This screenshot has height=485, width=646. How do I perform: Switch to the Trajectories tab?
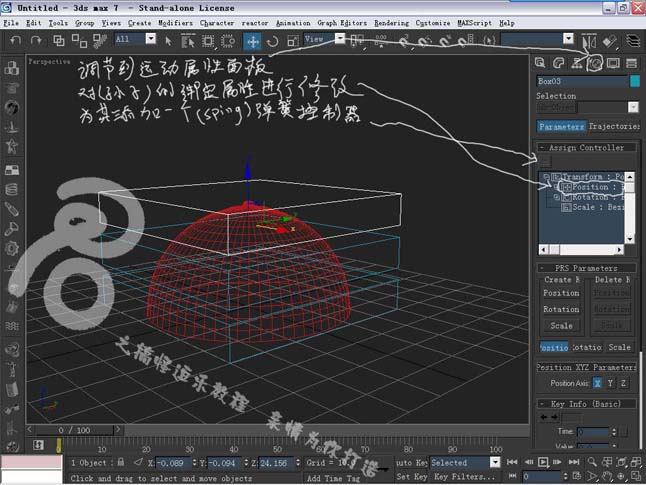[613, 127]
